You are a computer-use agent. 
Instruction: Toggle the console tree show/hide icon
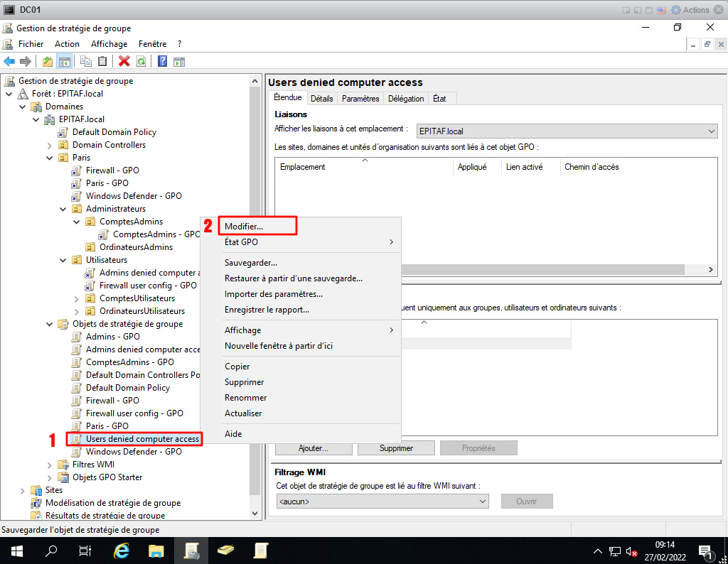coord(64,62)
